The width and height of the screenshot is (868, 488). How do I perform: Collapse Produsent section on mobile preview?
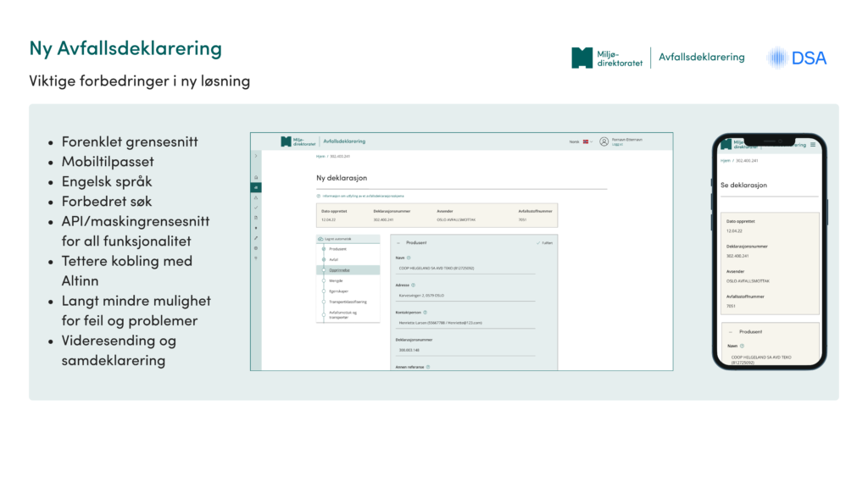(731, 332)
